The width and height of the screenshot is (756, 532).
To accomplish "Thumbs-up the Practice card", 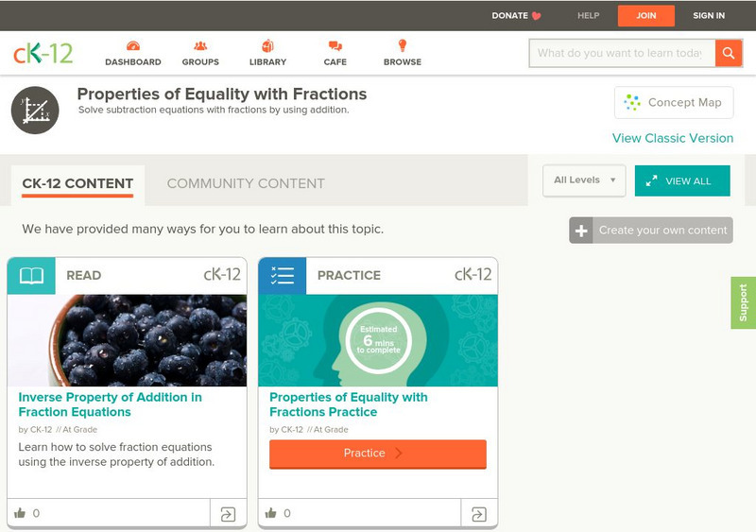I will 271,513.
